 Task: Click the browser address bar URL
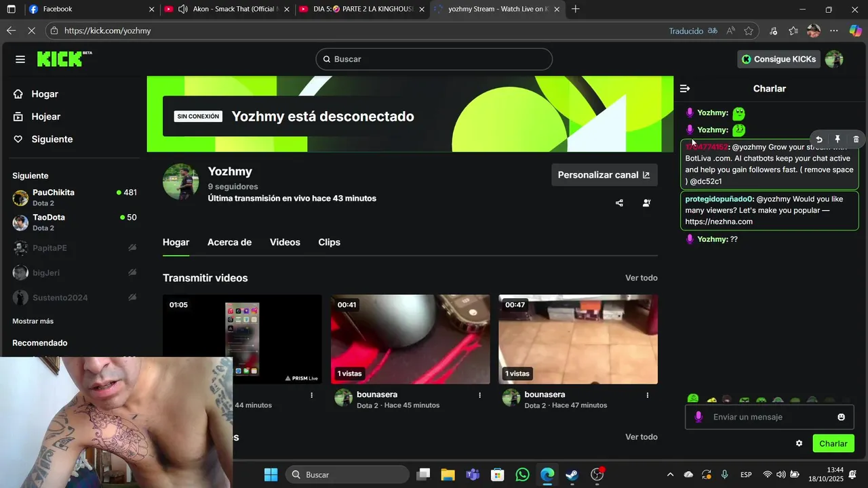click(x=108, y=30)
